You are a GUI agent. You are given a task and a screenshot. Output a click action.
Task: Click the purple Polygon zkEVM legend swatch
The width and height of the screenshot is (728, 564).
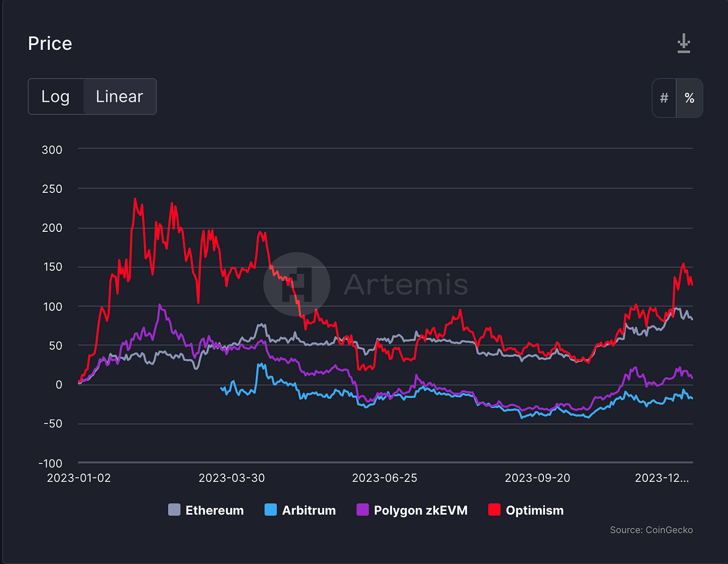click(361, 510)
